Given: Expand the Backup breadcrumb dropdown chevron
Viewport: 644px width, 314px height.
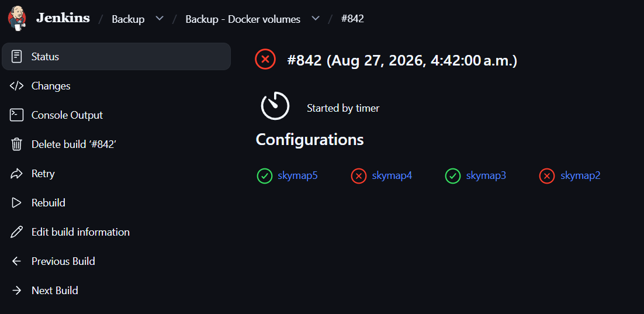Looking at the screenshot, I should point(160,19).
